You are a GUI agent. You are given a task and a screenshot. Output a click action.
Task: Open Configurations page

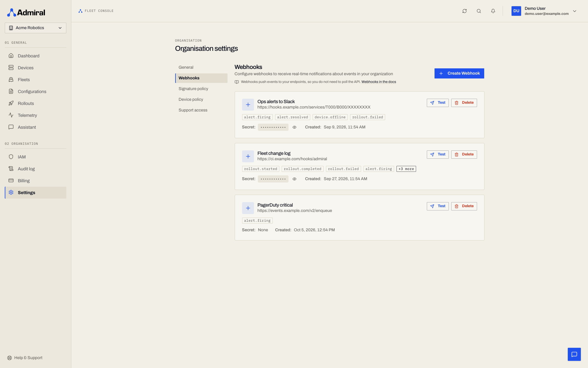35,92
